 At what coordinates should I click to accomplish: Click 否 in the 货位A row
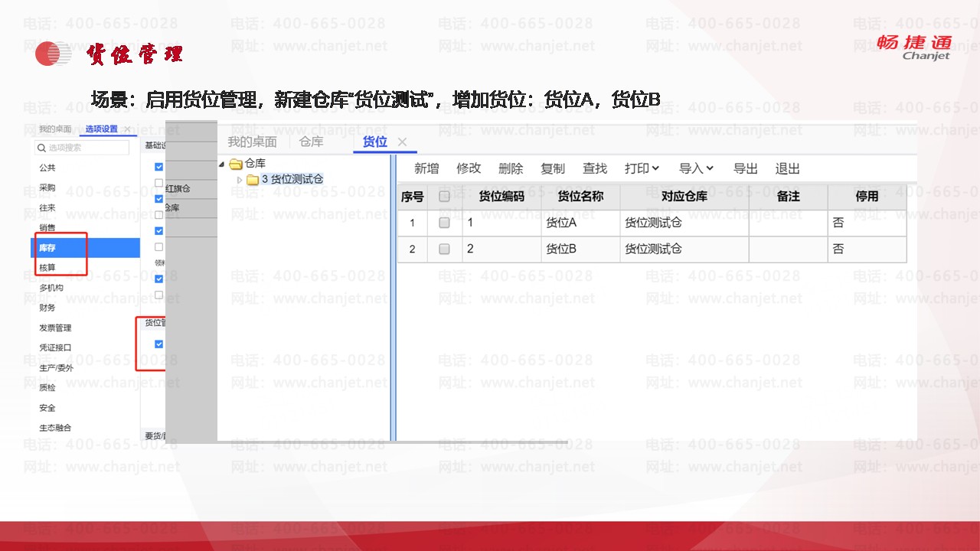pos(867,223)
